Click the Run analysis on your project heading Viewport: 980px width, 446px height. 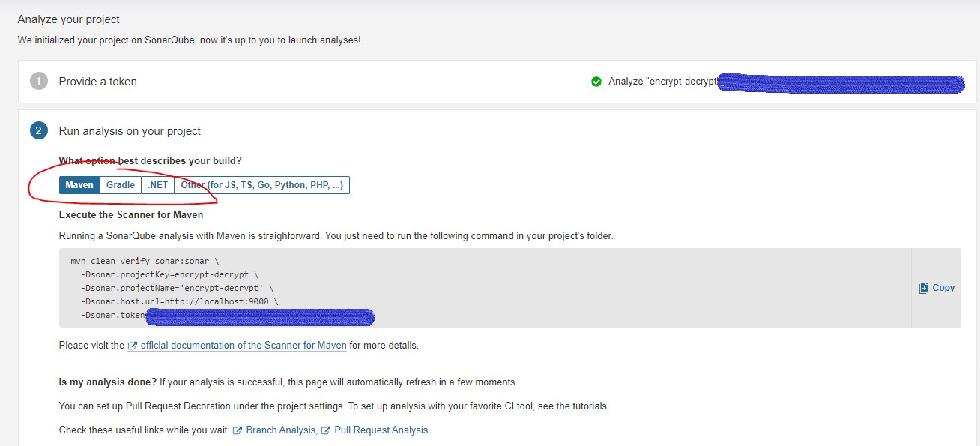[130, 131]
